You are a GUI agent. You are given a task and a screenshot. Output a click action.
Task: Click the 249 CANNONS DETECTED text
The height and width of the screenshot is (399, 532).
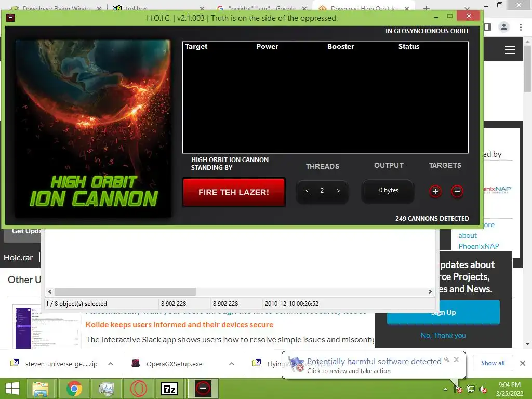(432, 219)
